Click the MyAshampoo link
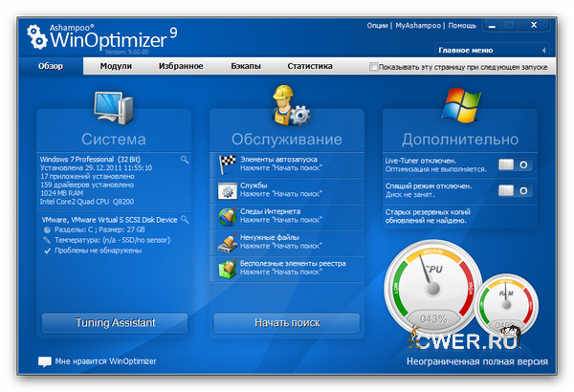Viewport: 574px width, 392px height. coord(419,25)
